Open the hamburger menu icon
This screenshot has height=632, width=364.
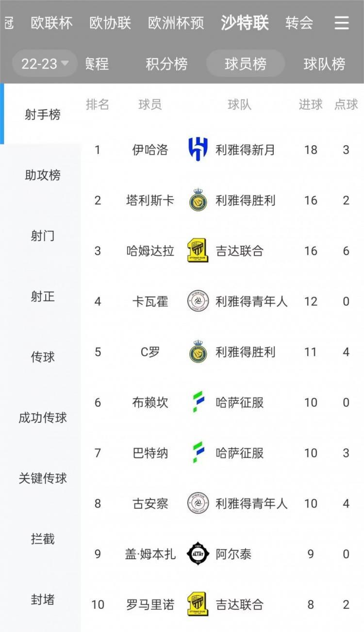[342, 23]
